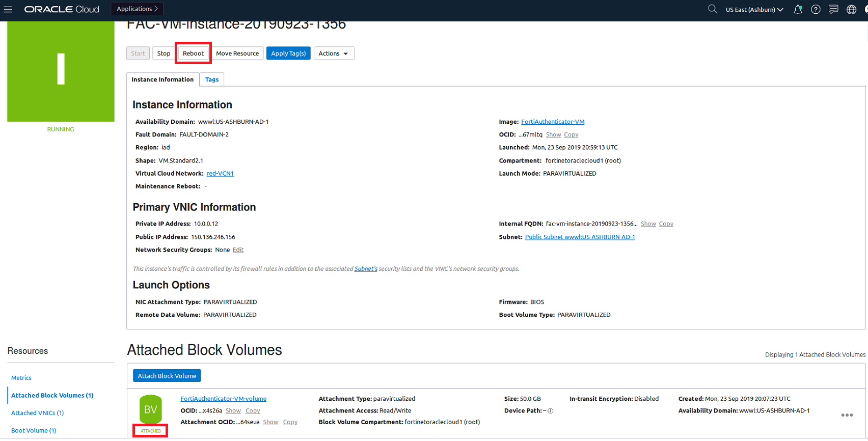
Task: Click Attach Block Volume button
Action: pos(167,376)
